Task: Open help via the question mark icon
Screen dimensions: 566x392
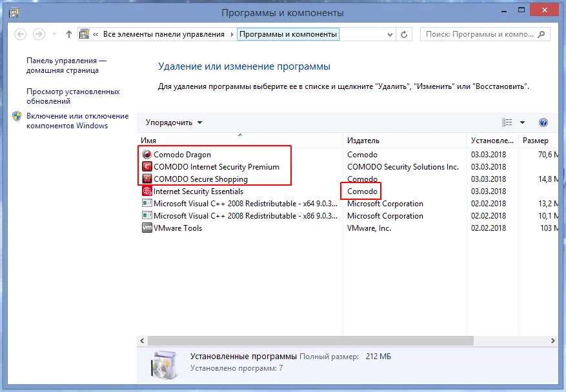Action: [x=543, y=122]
